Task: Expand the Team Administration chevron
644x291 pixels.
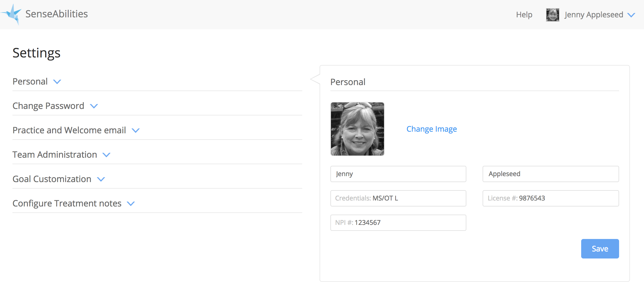Action: coord(106,155)
